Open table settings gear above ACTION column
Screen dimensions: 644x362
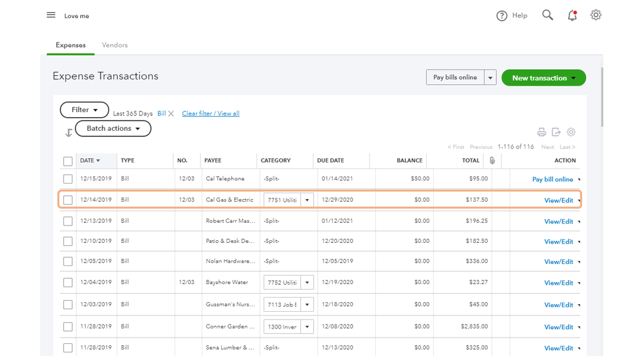click(x=571, y=132)
